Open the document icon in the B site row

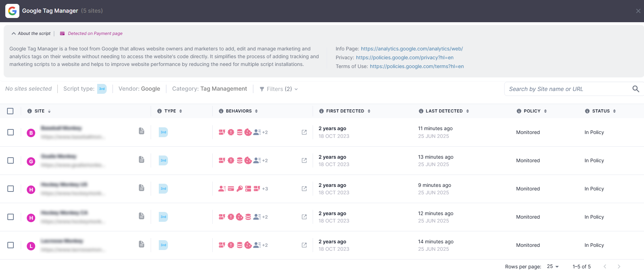(x=142, y=131)
